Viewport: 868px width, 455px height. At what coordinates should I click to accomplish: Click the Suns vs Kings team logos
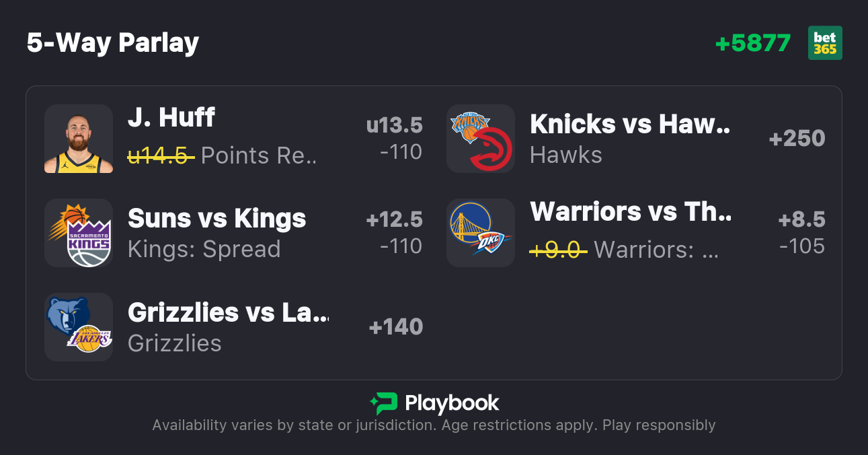point(79,233)
